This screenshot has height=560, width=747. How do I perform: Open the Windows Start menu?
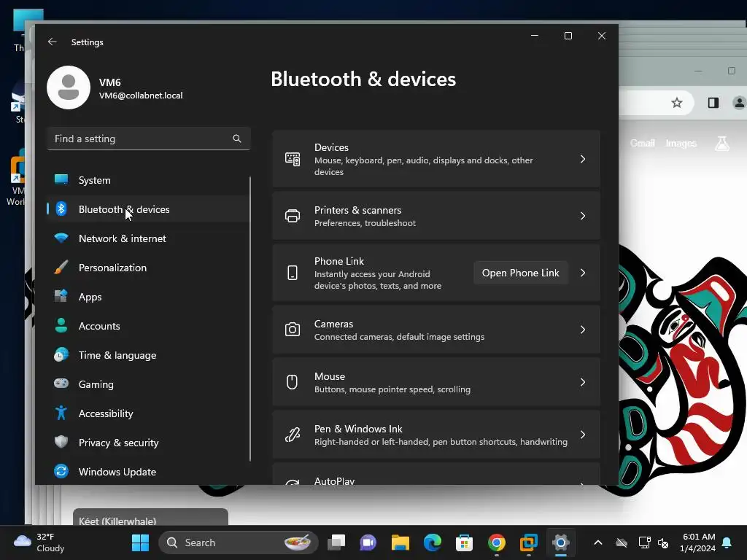140,542
